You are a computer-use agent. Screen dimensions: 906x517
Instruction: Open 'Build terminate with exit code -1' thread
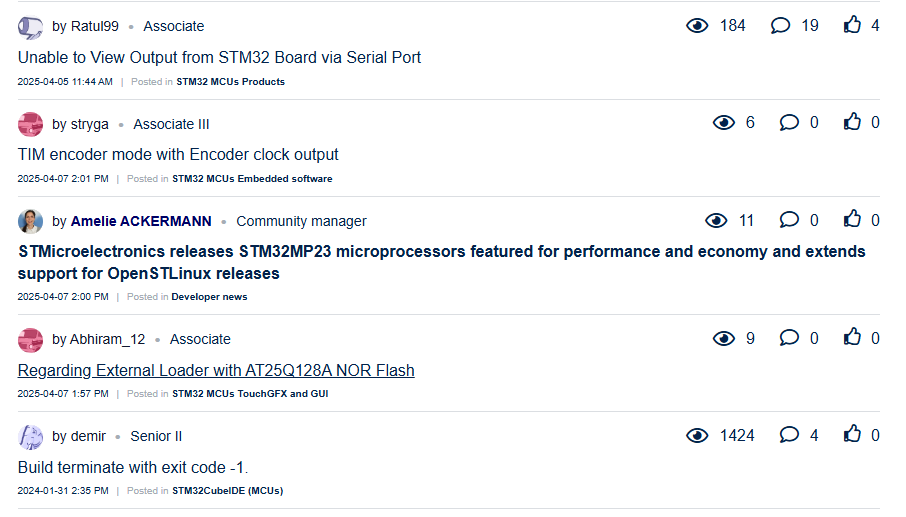point(133,468)
